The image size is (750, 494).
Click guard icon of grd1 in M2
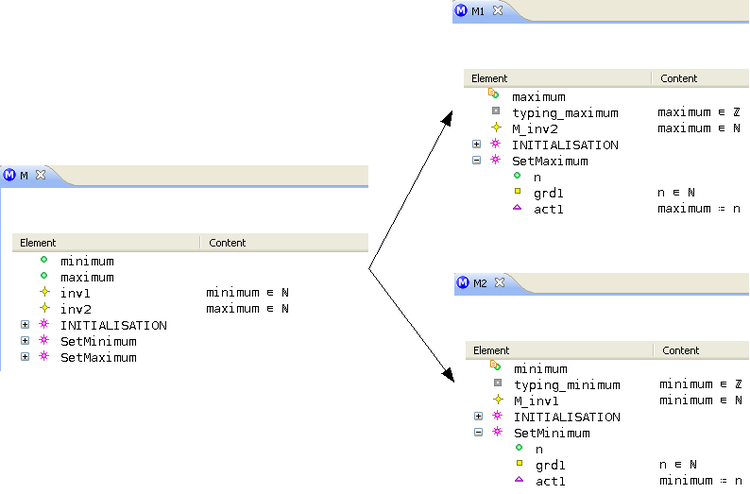519,463
